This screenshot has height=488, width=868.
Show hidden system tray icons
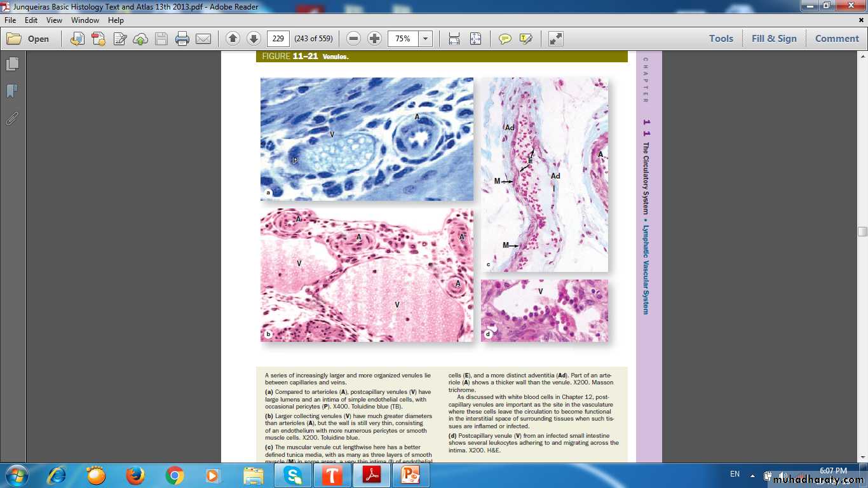[x=752, y=475]
